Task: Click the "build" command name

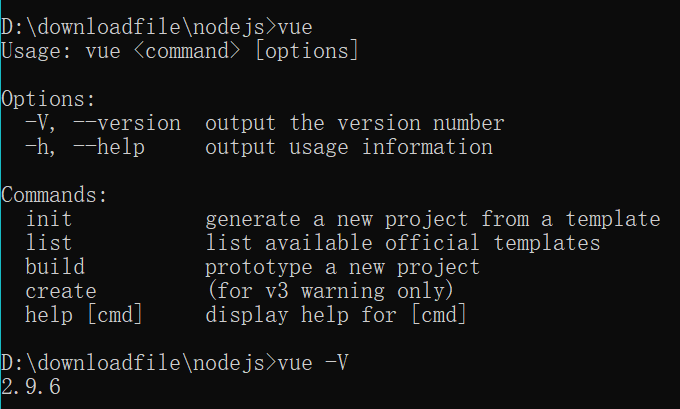Action: tap(55, 267)
